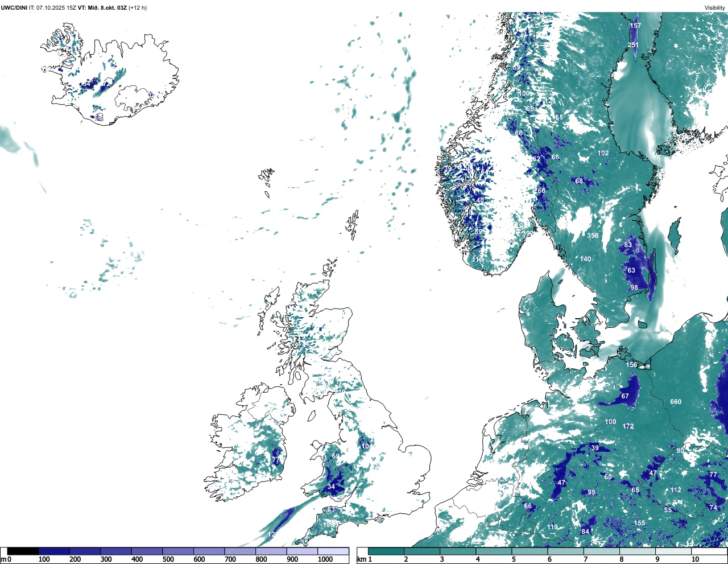The height and width of the screenshot is (564, 728).
Task: Select the 100–200 m dark blue swatch
Action: point(54,551)
